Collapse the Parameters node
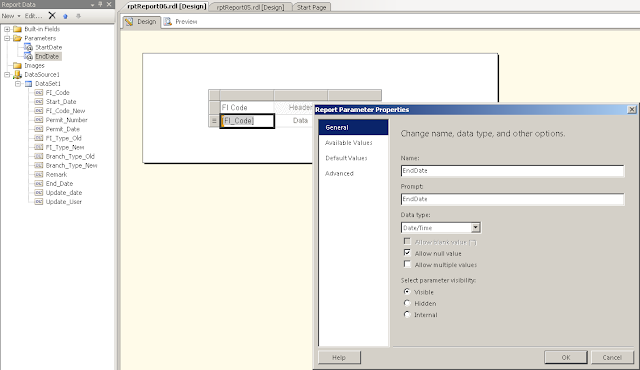 coord(7,38)
